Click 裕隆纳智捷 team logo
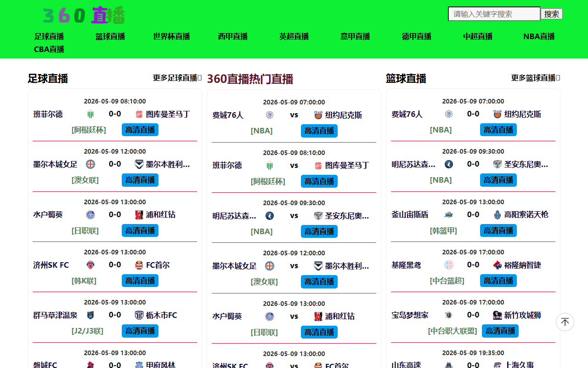Screen dimensions: 588x368 point(498,265)
